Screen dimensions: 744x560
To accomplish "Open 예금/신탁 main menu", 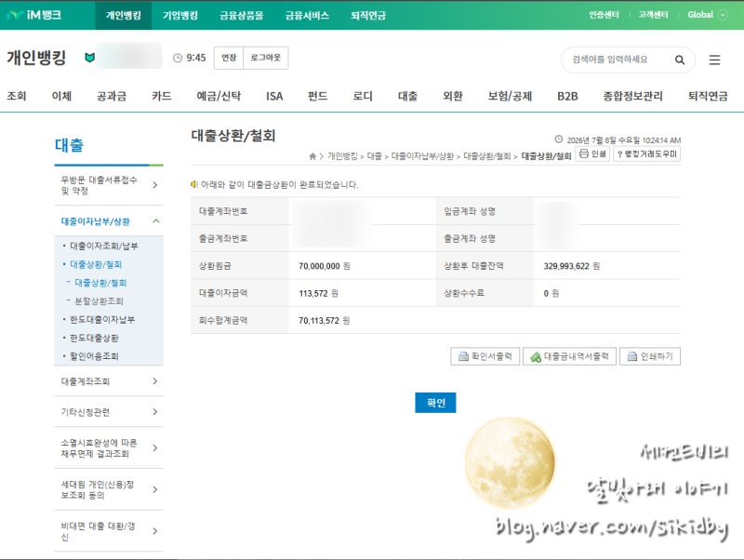I will click(219, 96).
